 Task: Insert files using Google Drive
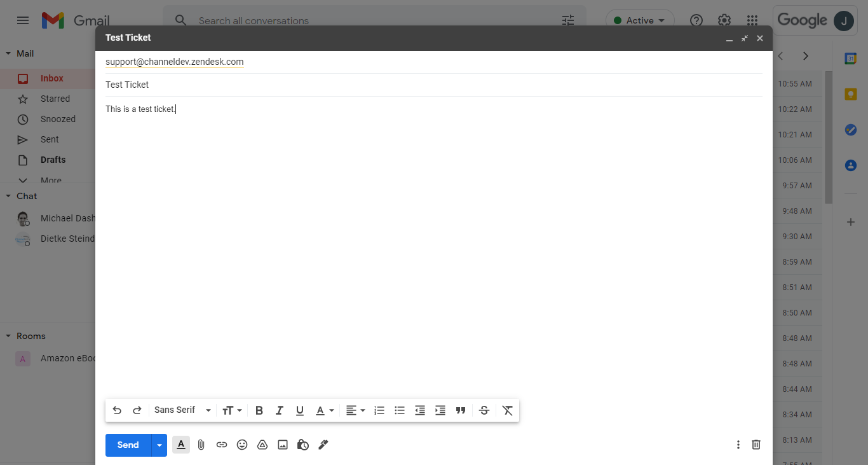click(x=262, y=445)
